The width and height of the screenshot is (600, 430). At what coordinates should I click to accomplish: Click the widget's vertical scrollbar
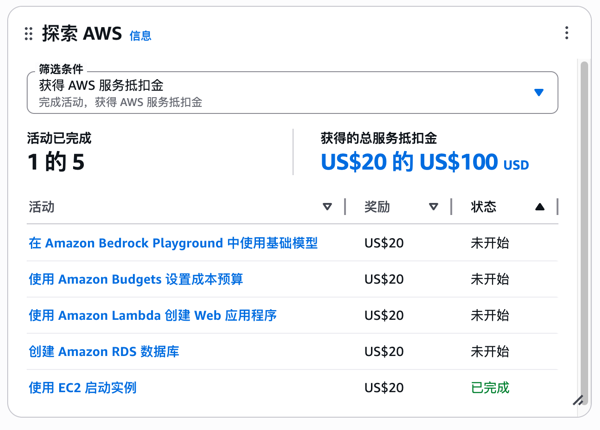pos(584,220)
